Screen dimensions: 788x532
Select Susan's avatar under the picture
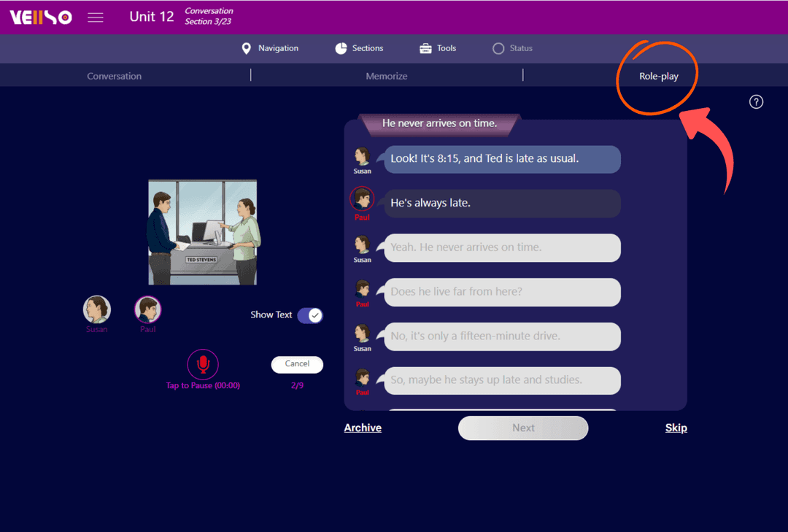(x=97, y=309)
